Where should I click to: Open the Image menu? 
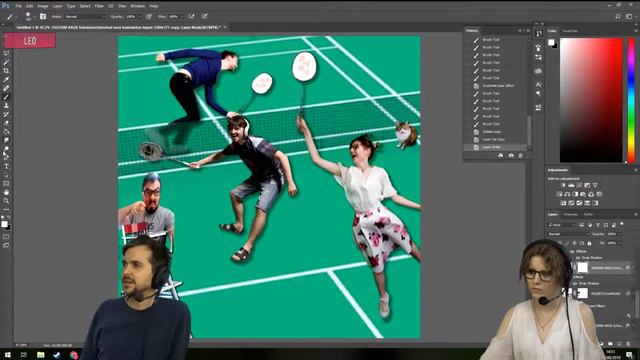tap(43, 6)
